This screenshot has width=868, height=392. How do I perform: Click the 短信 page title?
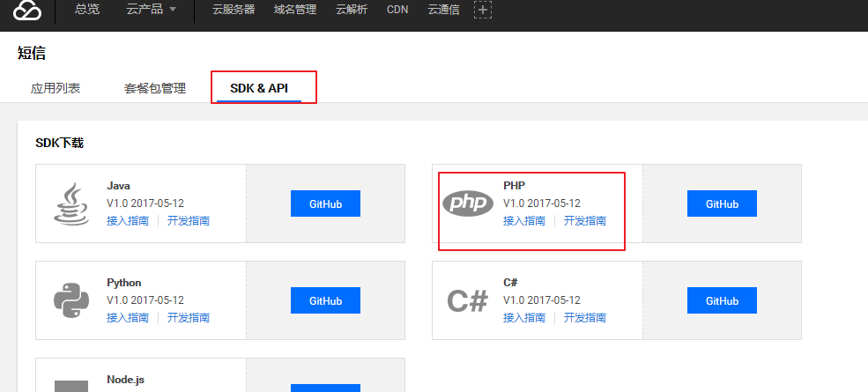(x=32, y=53)
